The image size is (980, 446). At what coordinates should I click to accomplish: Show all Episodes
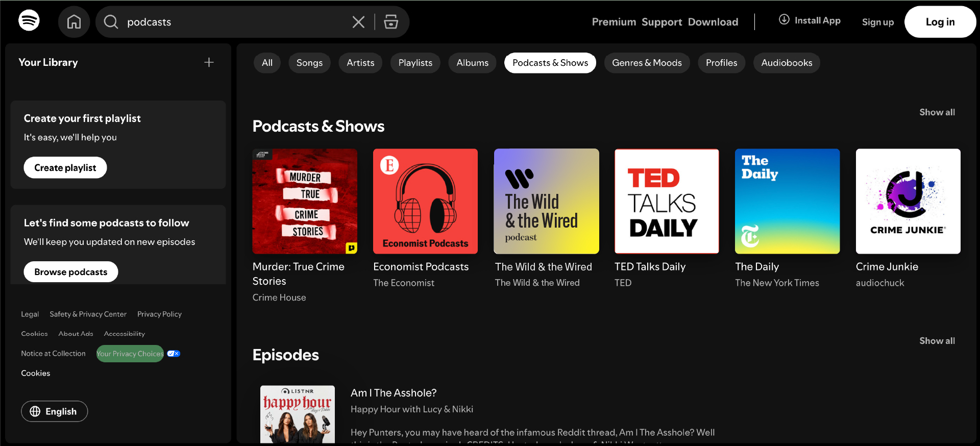[937, 341]
